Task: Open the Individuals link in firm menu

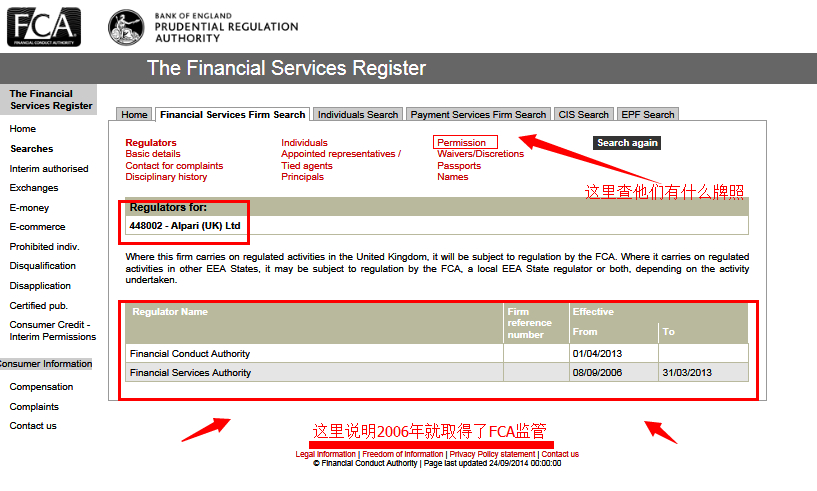Action: 304,142
